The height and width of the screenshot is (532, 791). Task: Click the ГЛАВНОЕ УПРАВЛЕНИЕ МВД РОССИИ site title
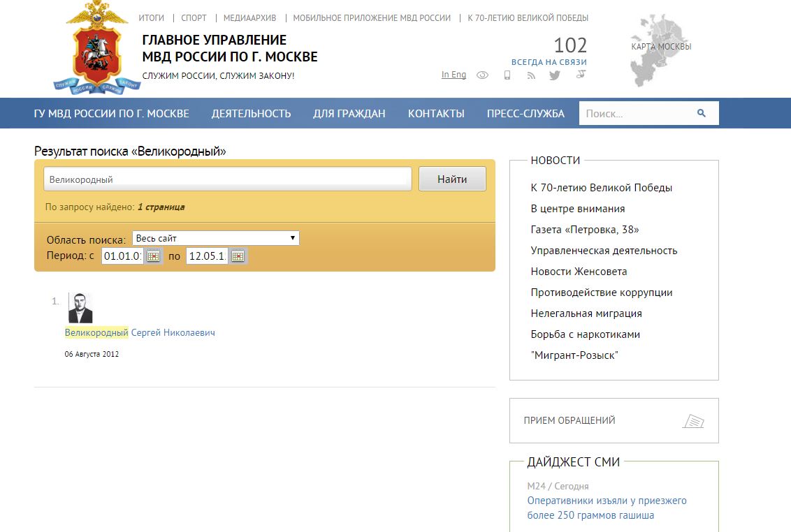click(229, 48)
